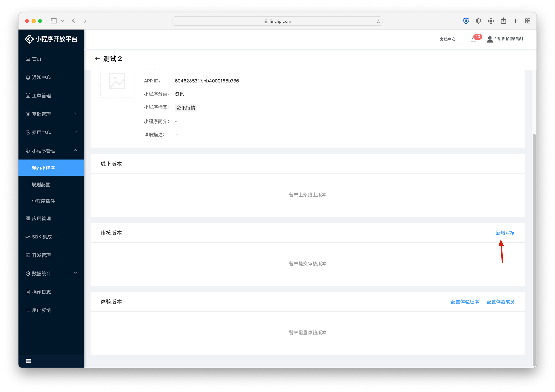Open the tab overview grid icon
The width and height of the screenshot is (555, 392).
click(528, 21)
